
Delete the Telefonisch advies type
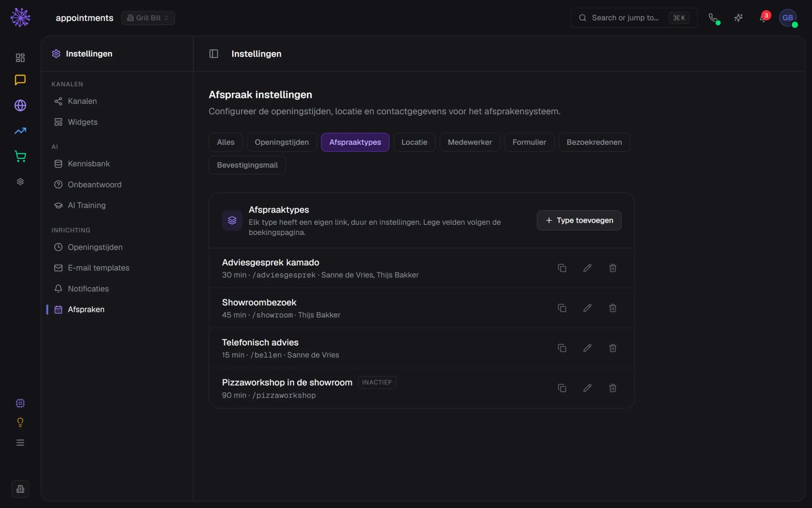click(x=612, y=348)
